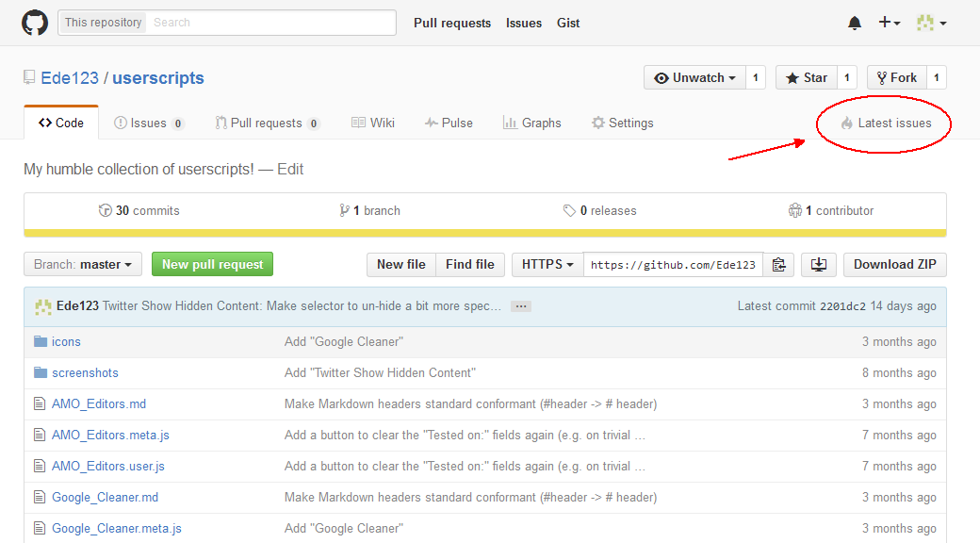Image resolution: width=980 pixels, height=543 pixels.
Task: Open the icons folder
Action: click(x=66, y=341)
